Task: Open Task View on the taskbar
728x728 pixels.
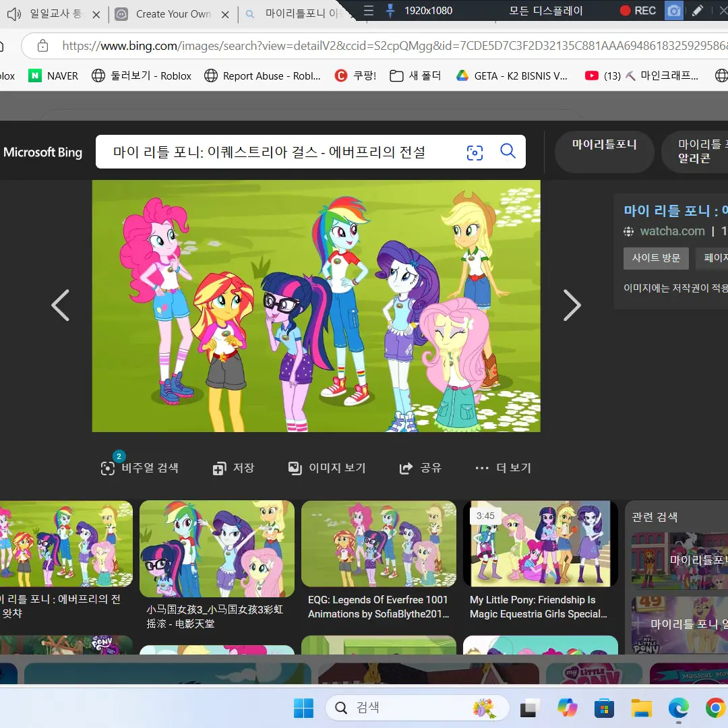Action: 529,708
